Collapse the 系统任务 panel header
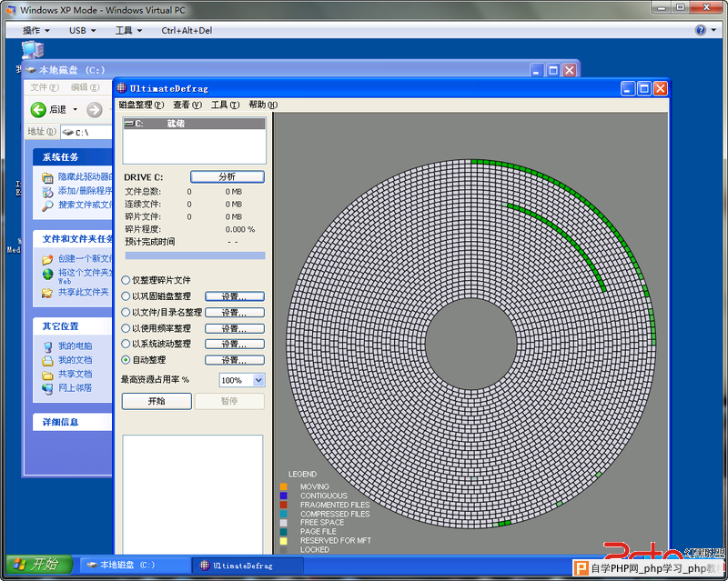 pos(73,157)
